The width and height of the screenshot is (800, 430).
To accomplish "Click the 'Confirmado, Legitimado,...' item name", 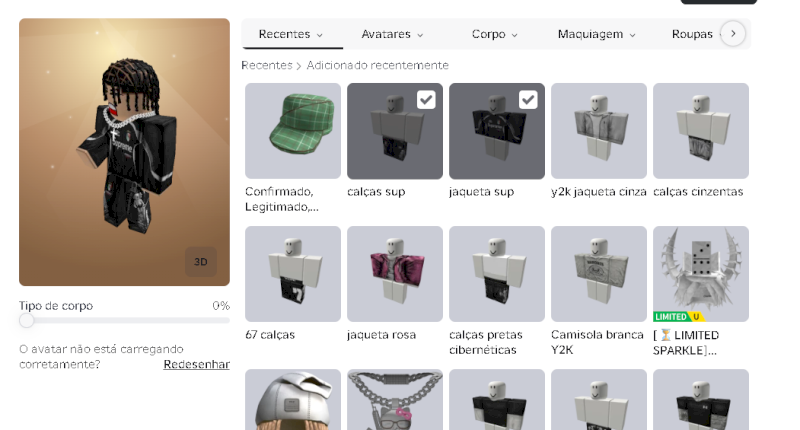I will 282,199.
